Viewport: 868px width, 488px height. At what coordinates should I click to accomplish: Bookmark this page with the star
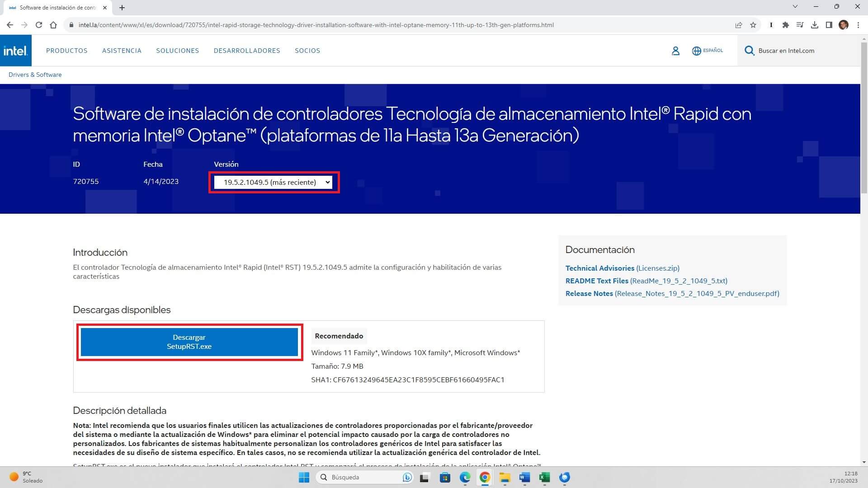pyautogui.click(x=753, y=25)
